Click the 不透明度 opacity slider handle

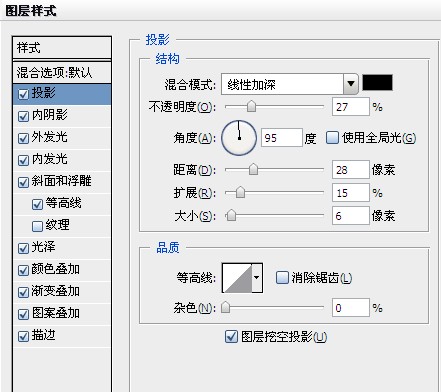point(251,106)
